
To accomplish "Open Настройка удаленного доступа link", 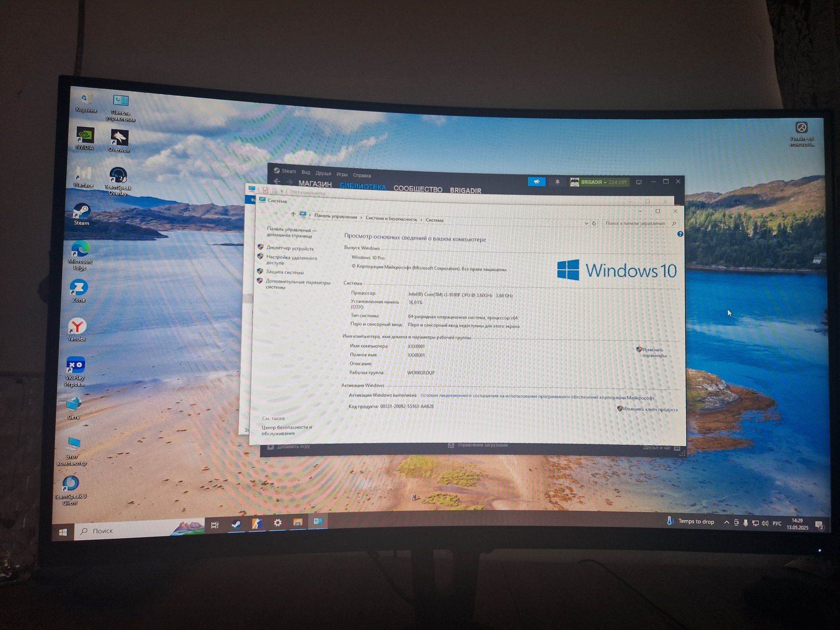I will click(x=291, y=260).
